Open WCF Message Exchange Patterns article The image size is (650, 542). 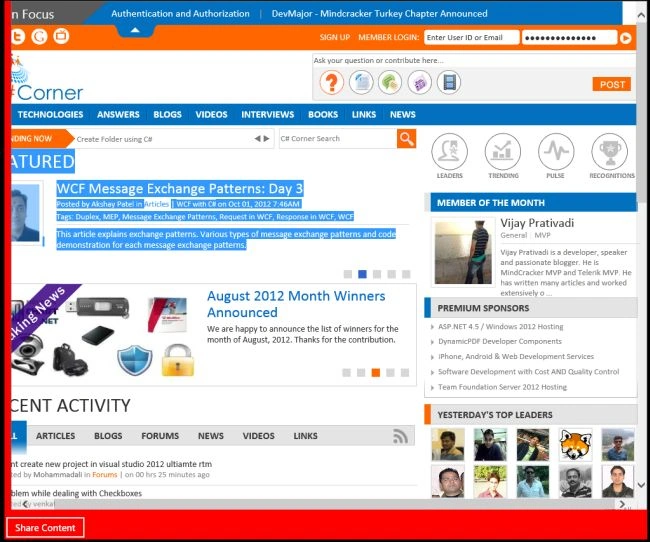[x=180, y=189]
